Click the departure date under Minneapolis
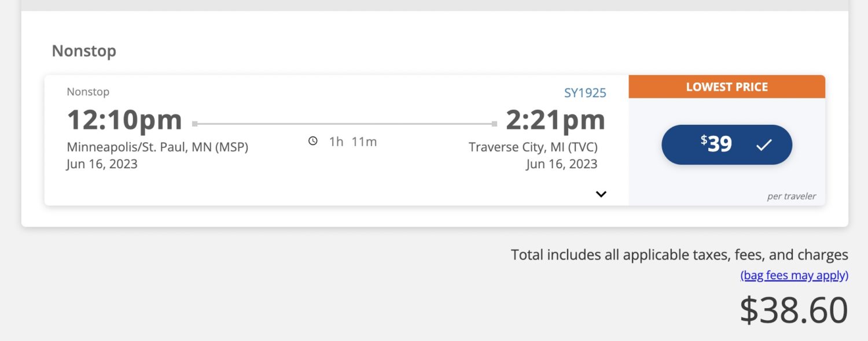Image resolution: width=868 pixels, height=341 pixels. click(102, 164)
